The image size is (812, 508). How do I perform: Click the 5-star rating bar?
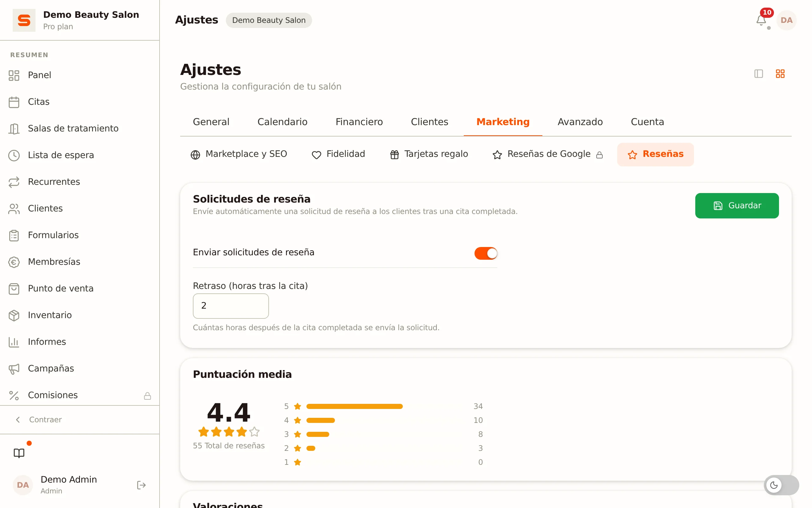[354, 406]
